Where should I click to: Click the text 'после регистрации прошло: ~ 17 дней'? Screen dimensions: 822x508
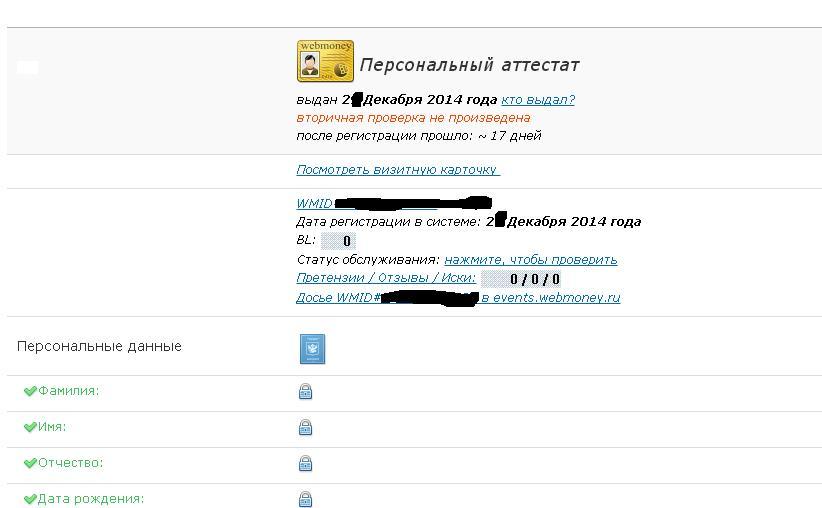coord(418,136)
